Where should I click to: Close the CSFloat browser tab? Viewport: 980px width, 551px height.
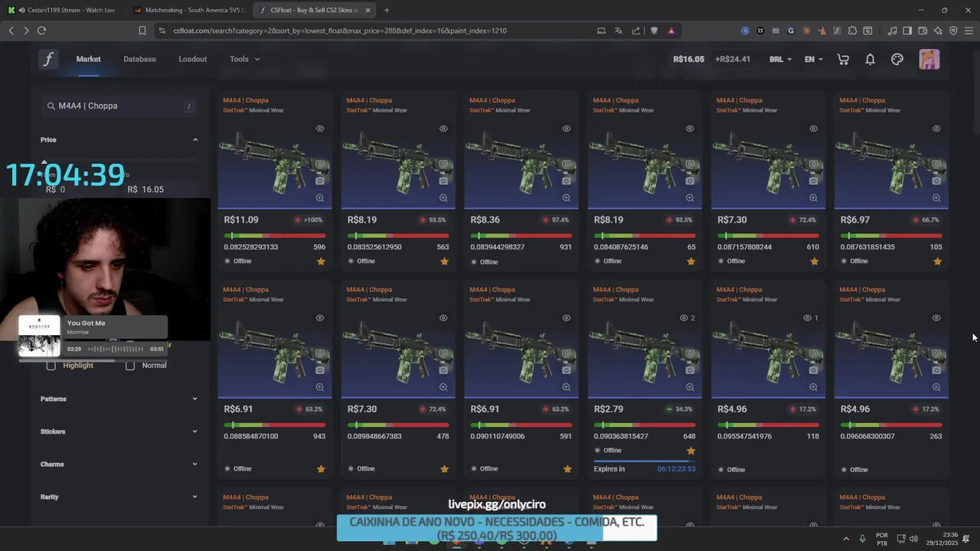pyautogui.click(x=367, y=10)
